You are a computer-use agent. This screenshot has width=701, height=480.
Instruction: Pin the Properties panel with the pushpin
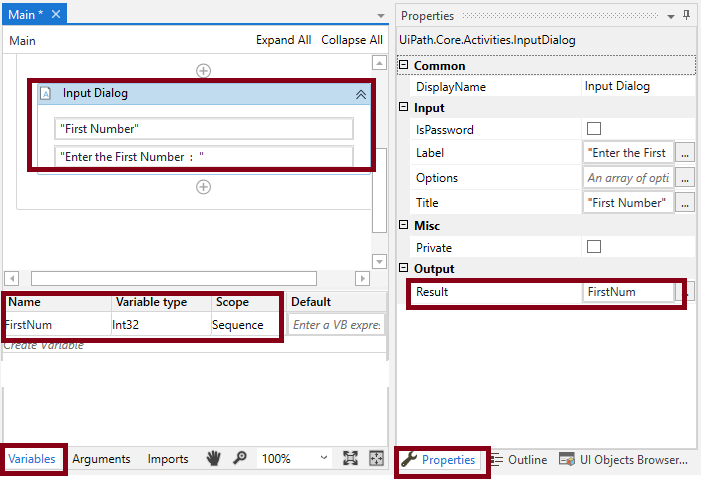point(686,15)
